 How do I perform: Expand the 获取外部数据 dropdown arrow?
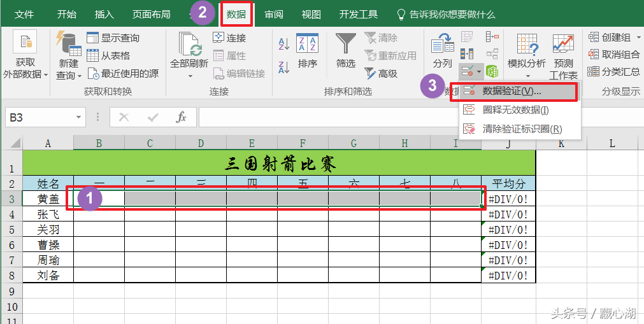[x=46, y=74]
